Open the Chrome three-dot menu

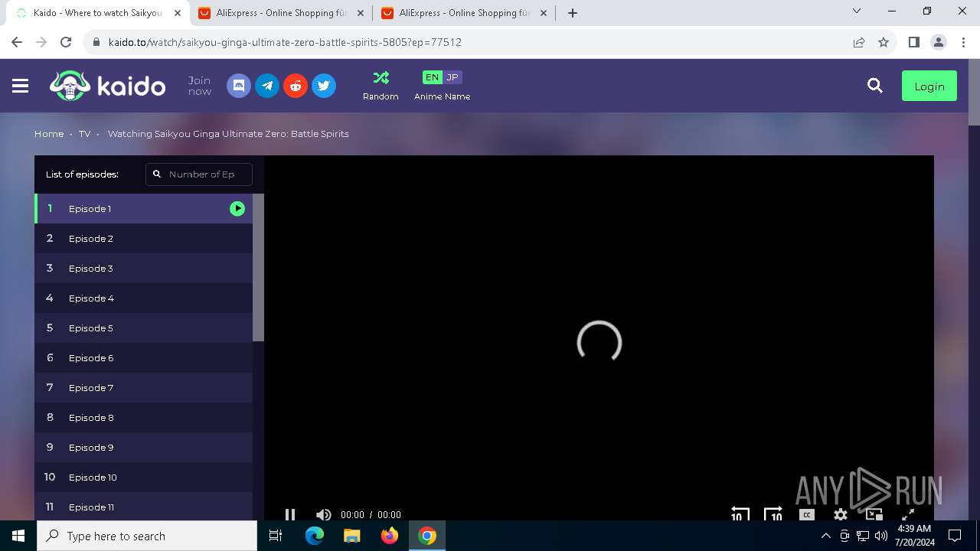pos(963,42)
